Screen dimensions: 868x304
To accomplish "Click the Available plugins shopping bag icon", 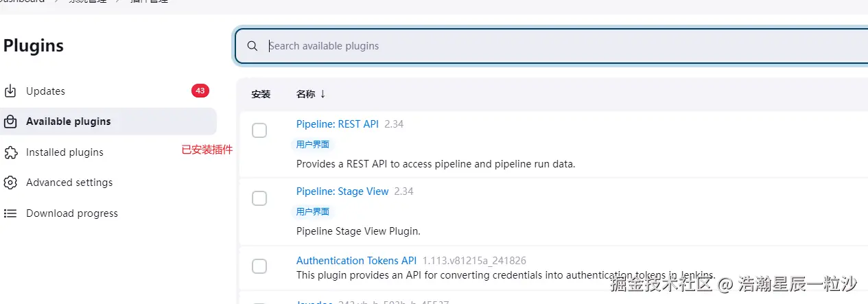I will (x=10, y=121).
